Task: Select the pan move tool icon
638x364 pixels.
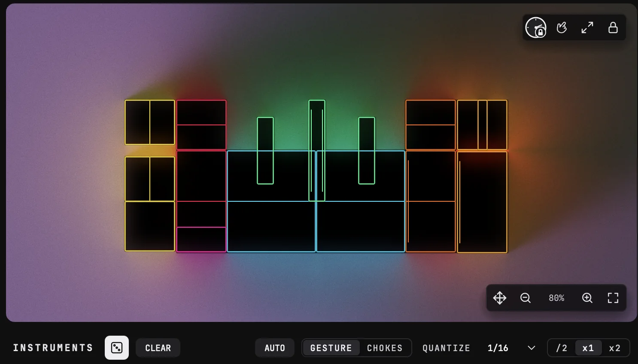Action: pos(500,298)
